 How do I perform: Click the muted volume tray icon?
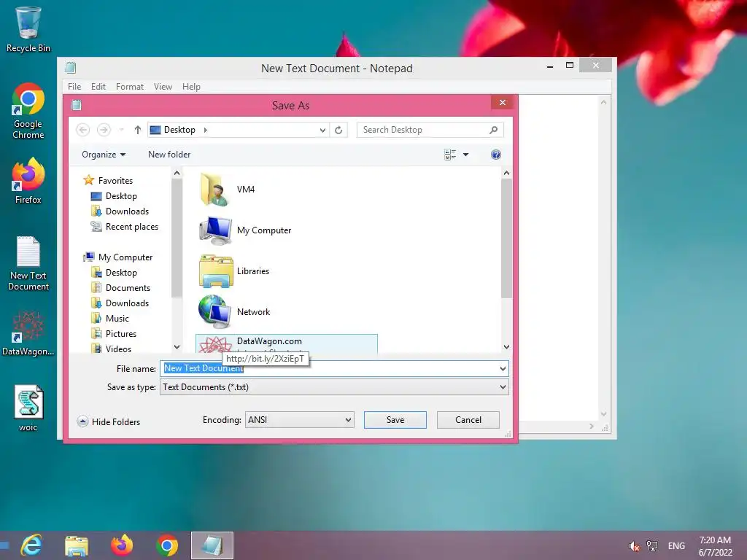pos(634,546)
